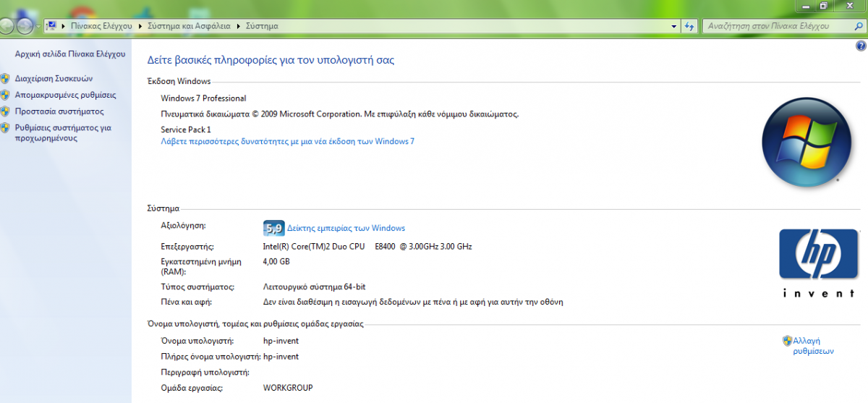Click the 5,9 rating score badge

point(273,228)
